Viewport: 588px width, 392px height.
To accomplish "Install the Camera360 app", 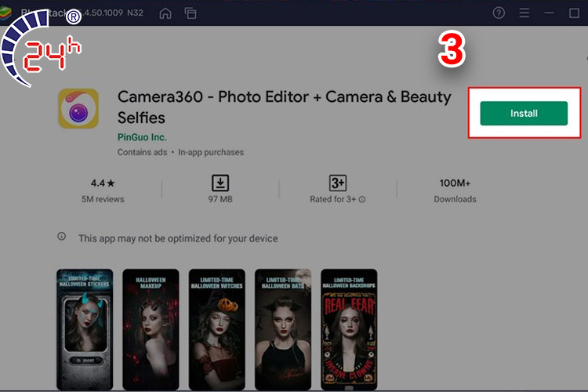I will pyautogui.click(x=524, y=113).
